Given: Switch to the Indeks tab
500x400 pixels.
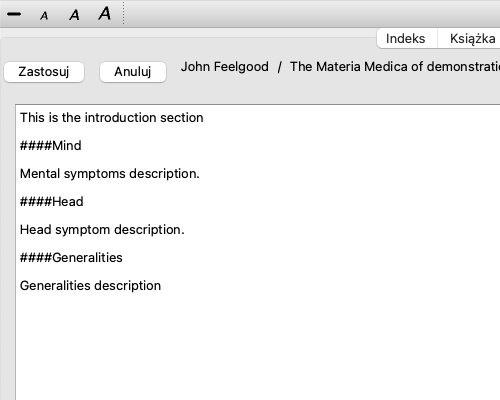Looking at the screenshot, I should pos(405,39).
